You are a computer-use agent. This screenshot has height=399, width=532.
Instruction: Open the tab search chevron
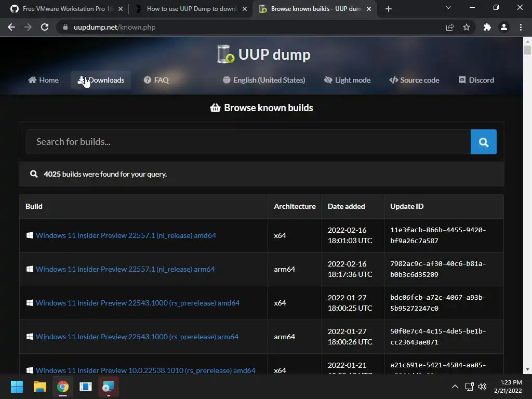pos(448,7)
